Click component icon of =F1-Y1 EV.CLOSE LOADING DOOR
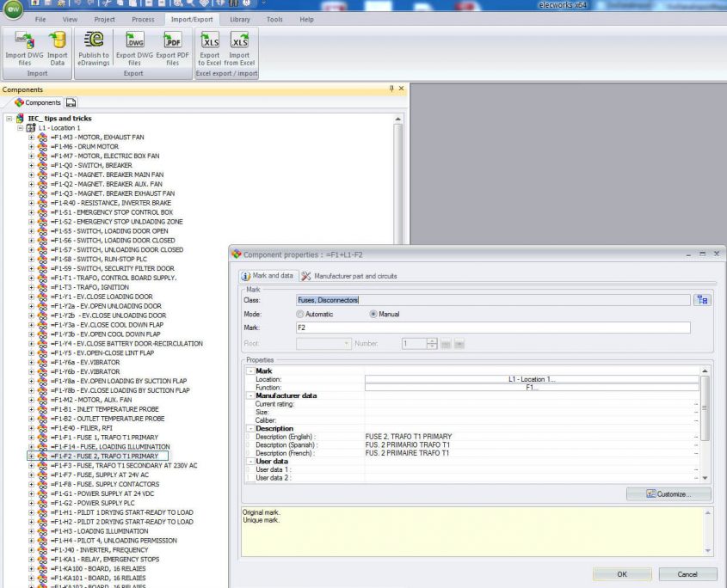The width and height of the screenshot is (727, 588). tap(42, 297)
